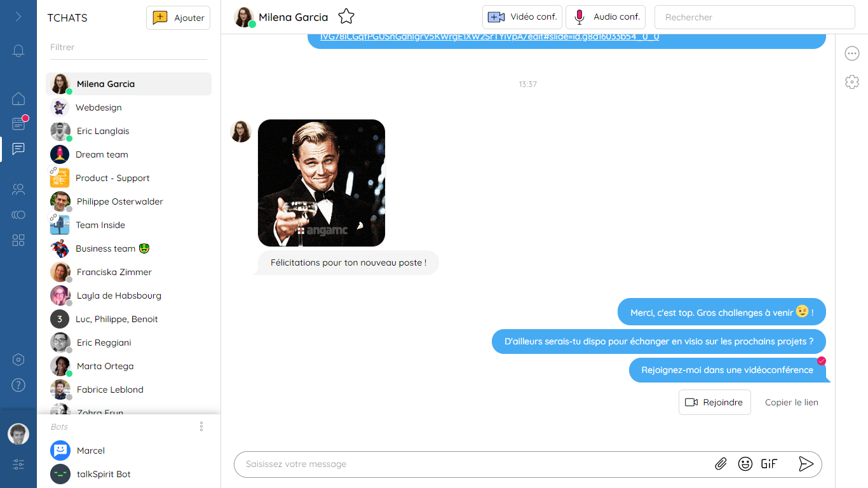Image resolution: width=868 pixels, height=488 pixels.
Task: Click the 13:37 timestamp
Action: 527,84
